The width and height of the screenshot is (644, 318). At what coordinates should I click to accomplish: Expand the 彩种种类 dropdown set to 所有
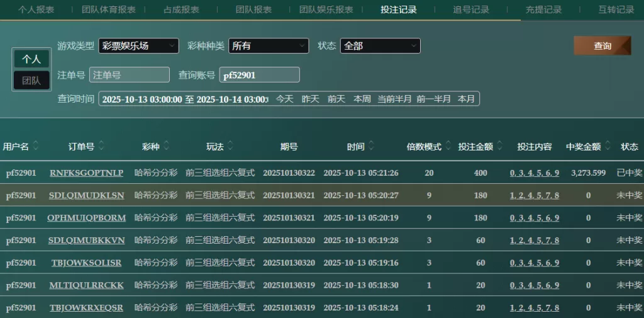point(269,46)
